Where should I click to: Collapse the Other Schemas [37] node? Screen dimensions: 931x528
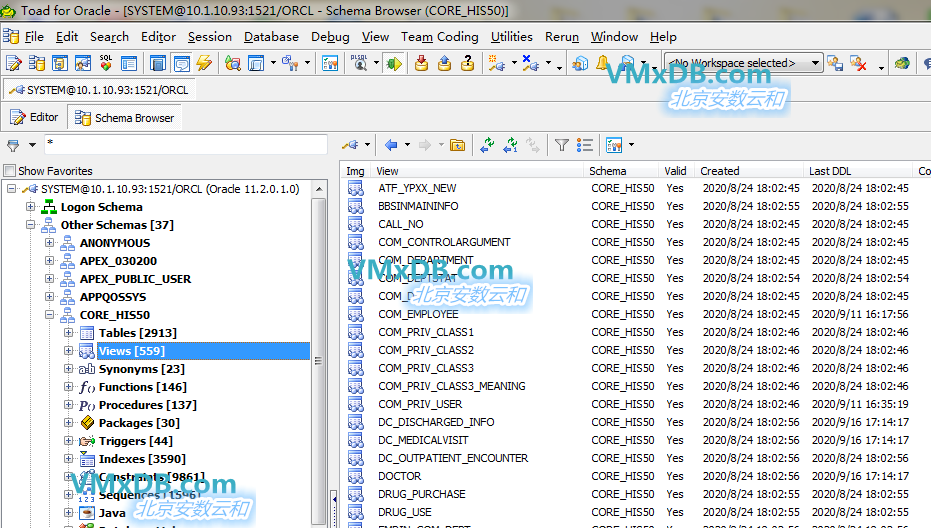30,225
